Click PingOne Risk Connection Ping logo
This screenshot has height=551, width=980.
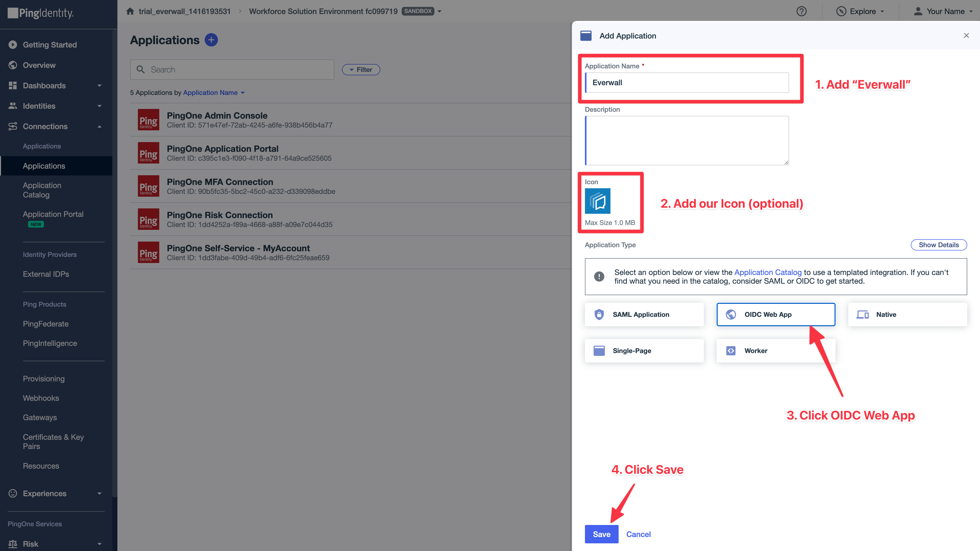point(148,219)
